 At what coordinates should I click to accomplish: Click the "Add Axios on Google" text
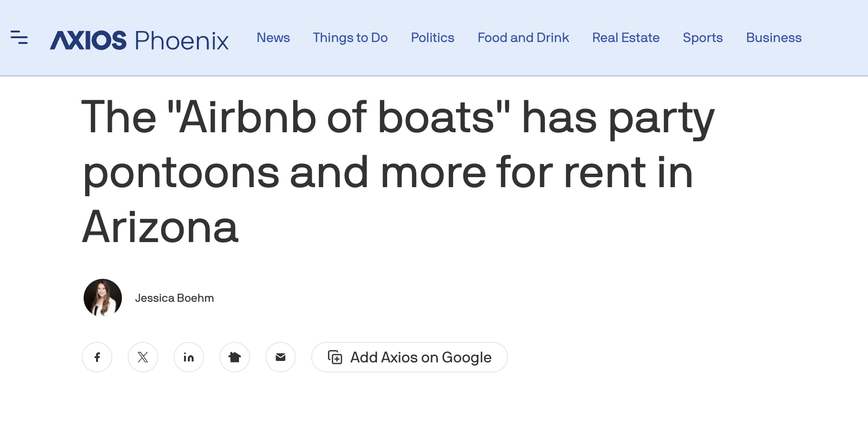(421, 357)
